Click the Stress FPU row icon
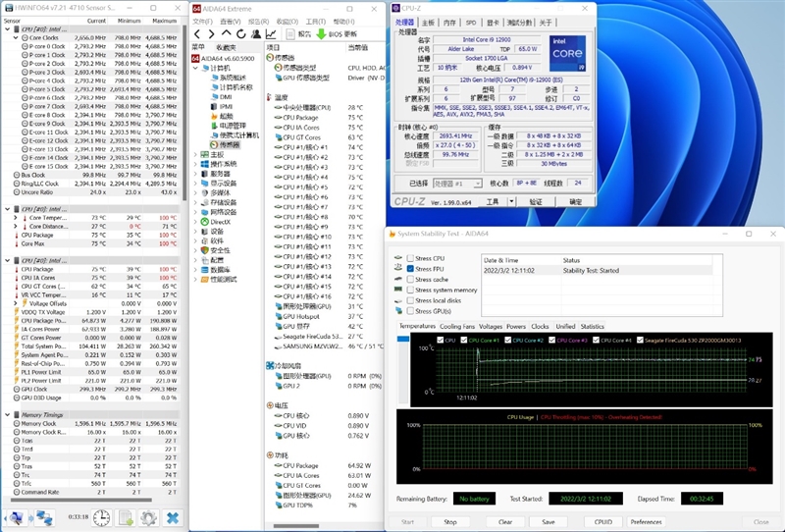 398,269
